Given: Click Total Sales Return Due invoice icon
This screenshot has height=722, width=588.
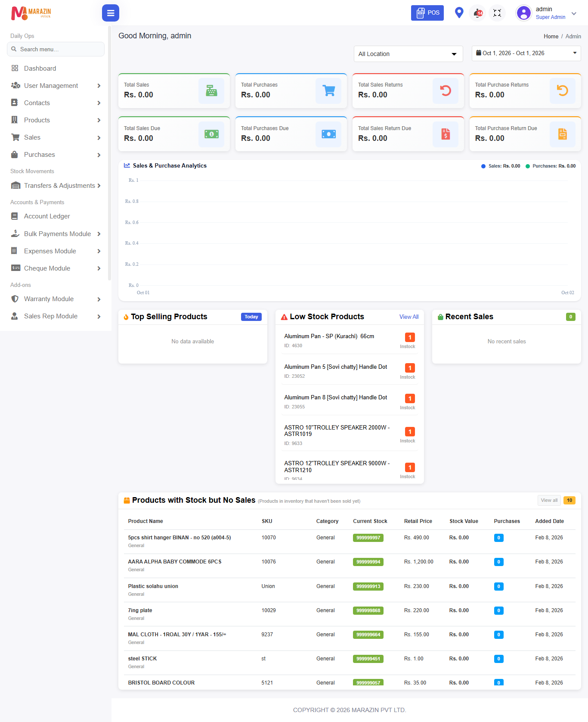Looking at the screenshot, I should [446, 134].
